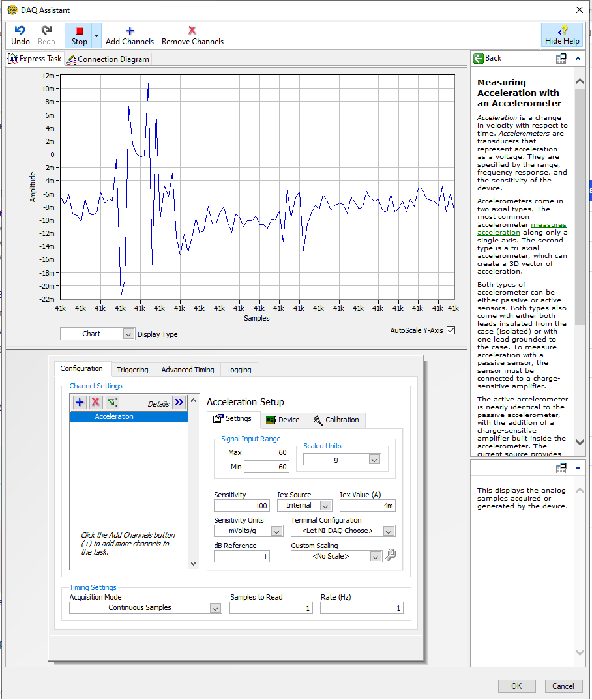The height and width of the screenshot is (700, 592).
Task: Click Add Channels in toolbar
Action: point(130,35)
